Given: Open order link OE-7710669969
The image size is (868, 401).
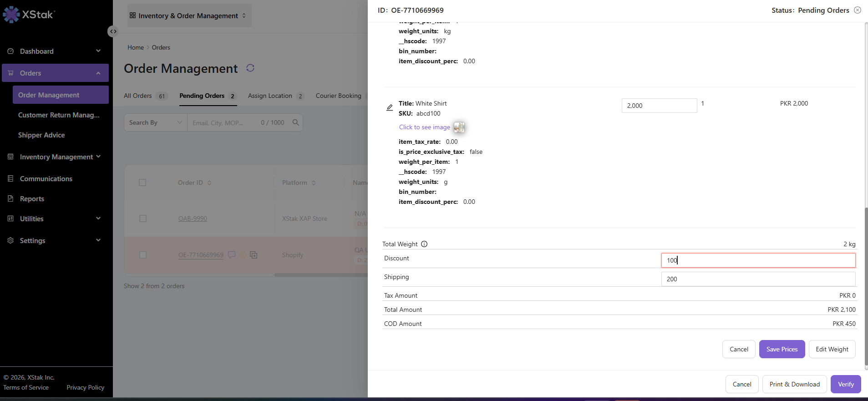Looking at the screenshot, I should 201,255.
